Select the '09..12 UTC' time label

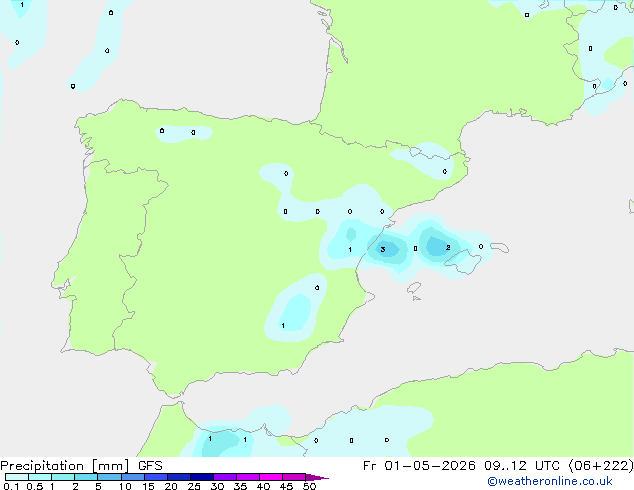[522, 466]
